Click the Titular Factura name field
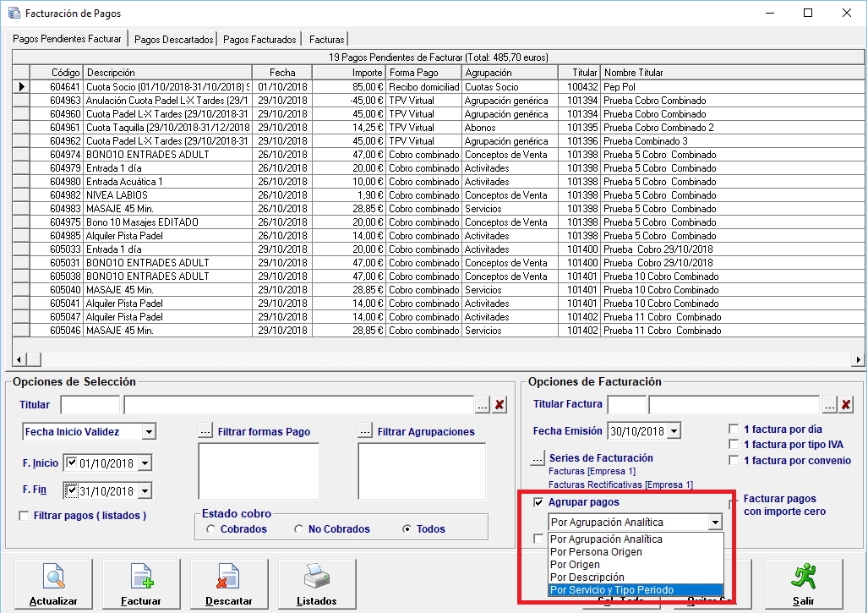Screen dimensions: 868x613 point(734,405)
